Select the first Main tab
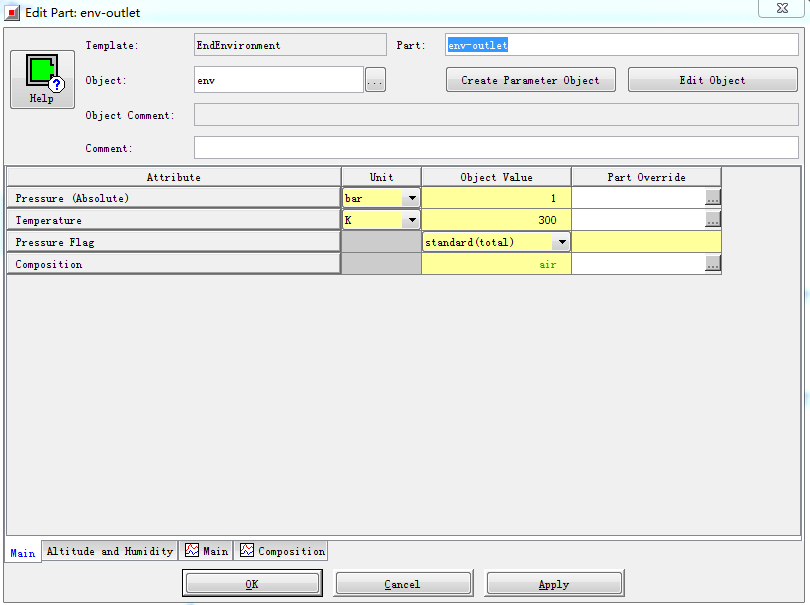Viewport: 810px width, 605px height. [22, 552]
